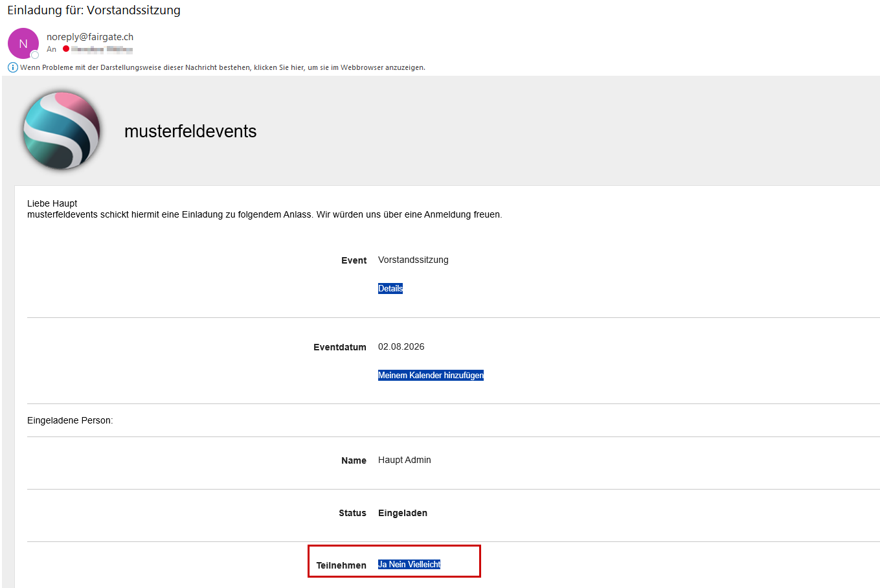Click the blurred recipient name after "An"
This screenshot has width=880, height=588.
click(x=102, y=49)
